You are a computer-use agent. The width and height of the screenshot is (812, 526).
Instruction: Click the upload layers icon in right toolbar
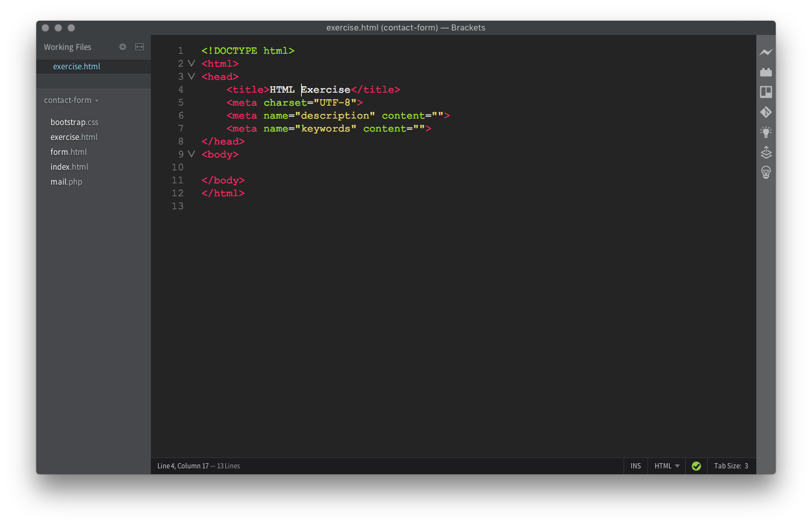(x=766, y=152)
